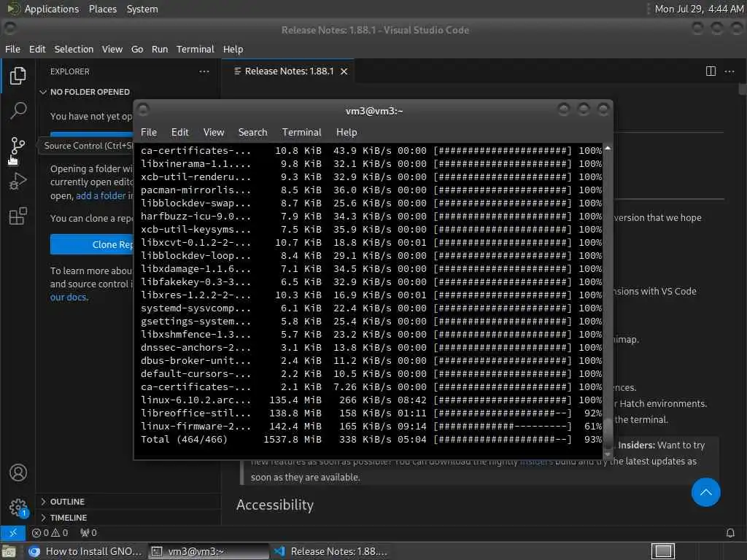This screenshot has height=560, width=747.
Task: Open the VS Code File menu
Action: click(x=13, y=49)
